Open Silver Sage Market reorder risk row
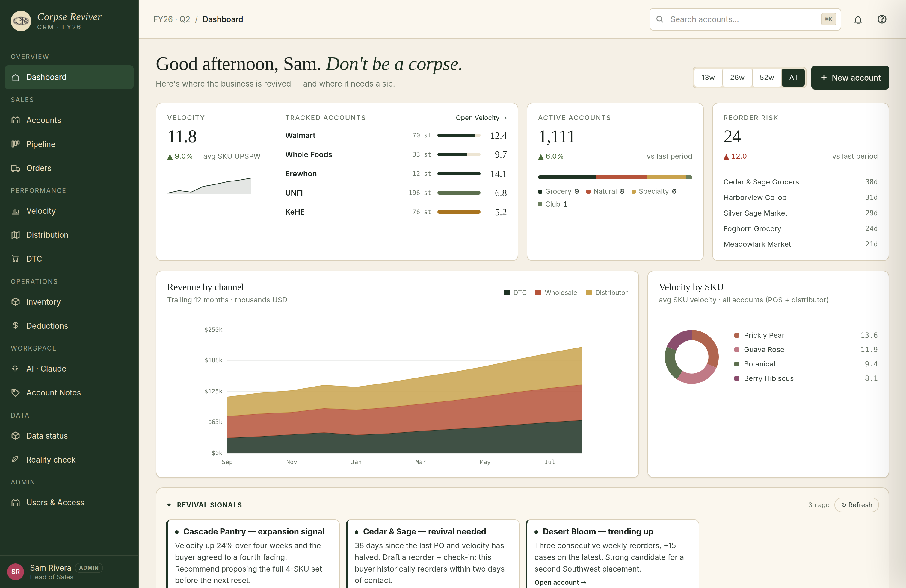 point(801,213)
